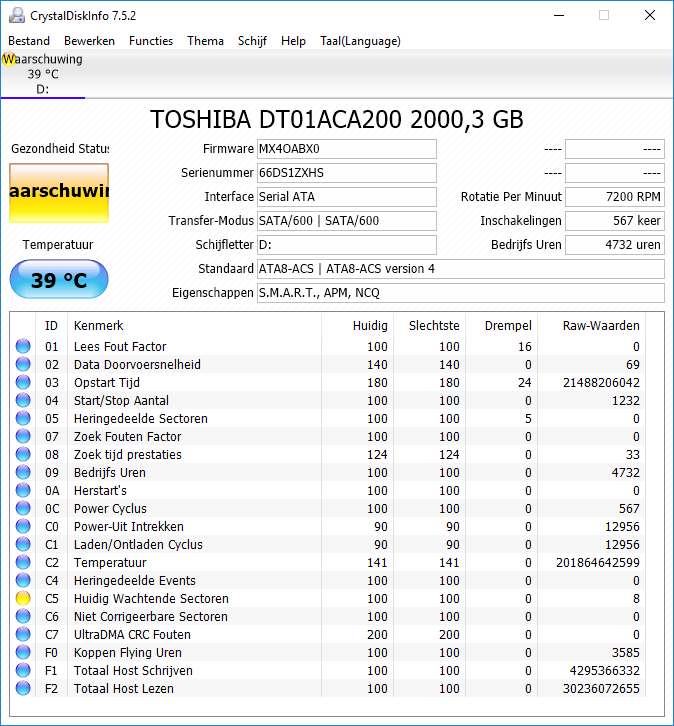674x726 pixels.
Task: Click the Inschakelingen value 567 keer
Action: [615, 221]
